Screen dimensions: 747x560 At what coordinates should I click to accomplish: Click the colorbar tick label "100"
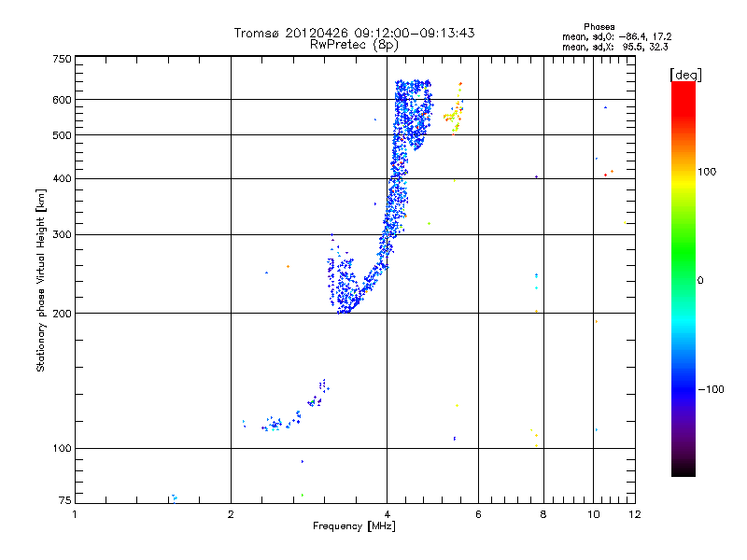tap(707, 172)
